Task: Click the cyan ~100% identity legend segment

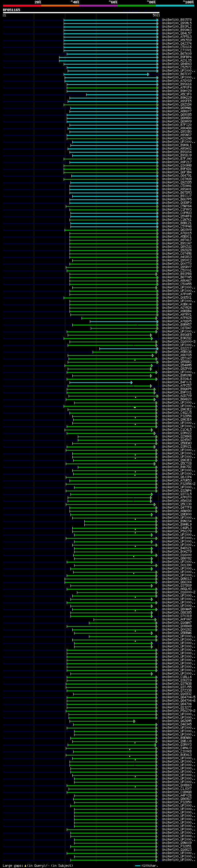Action: pyautogui.click(x=175, y=6)
